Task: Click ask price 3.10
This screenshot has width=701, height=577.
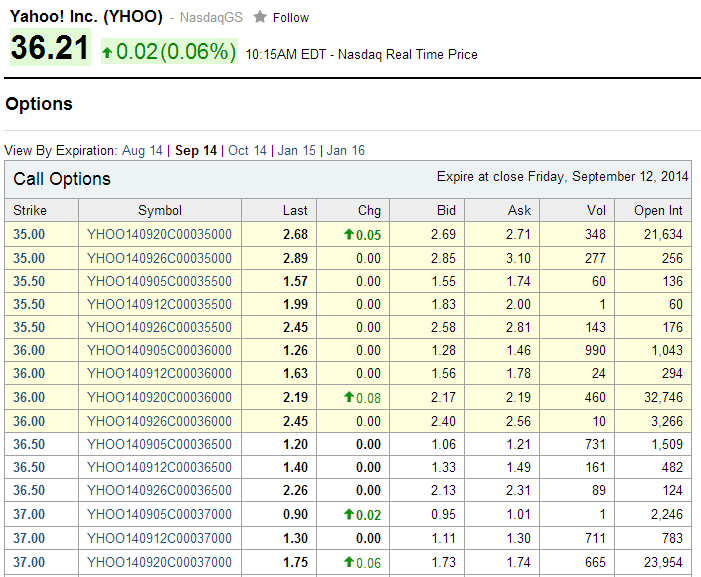Action: pos(519,258)
